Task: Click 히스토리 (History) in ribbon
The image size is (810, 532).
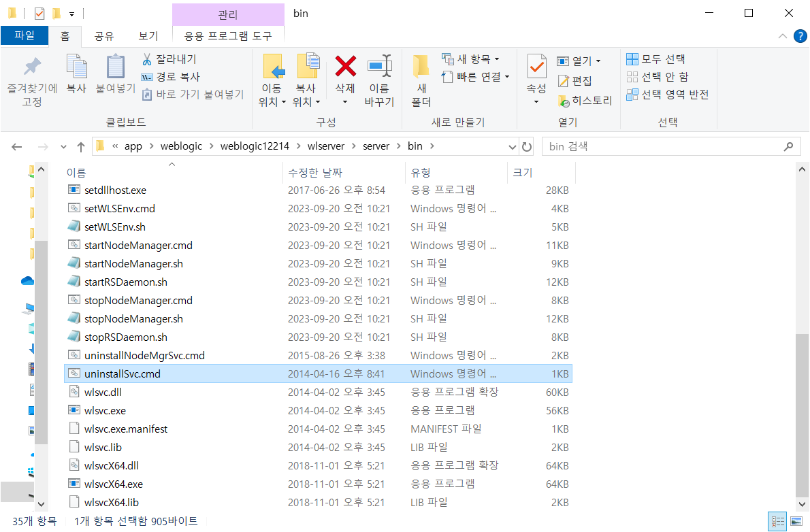Action: [x=585, y=100]
